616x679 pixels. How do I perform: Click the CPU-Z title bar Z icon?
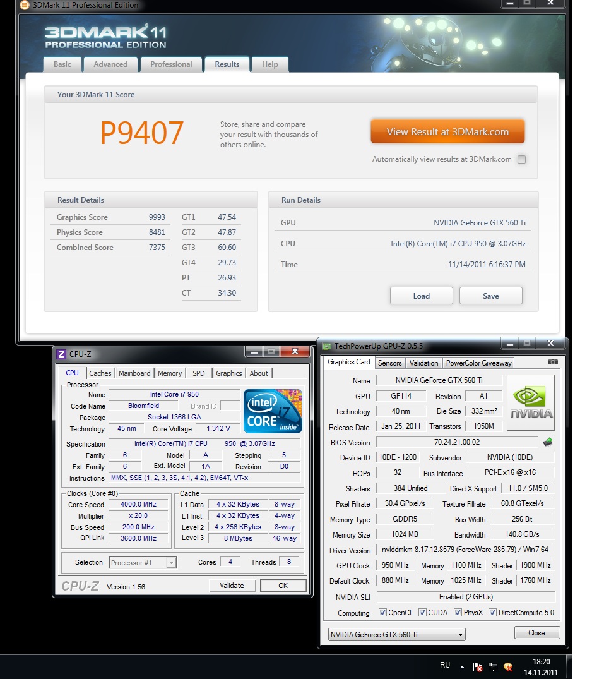click(x=61, y=354)
